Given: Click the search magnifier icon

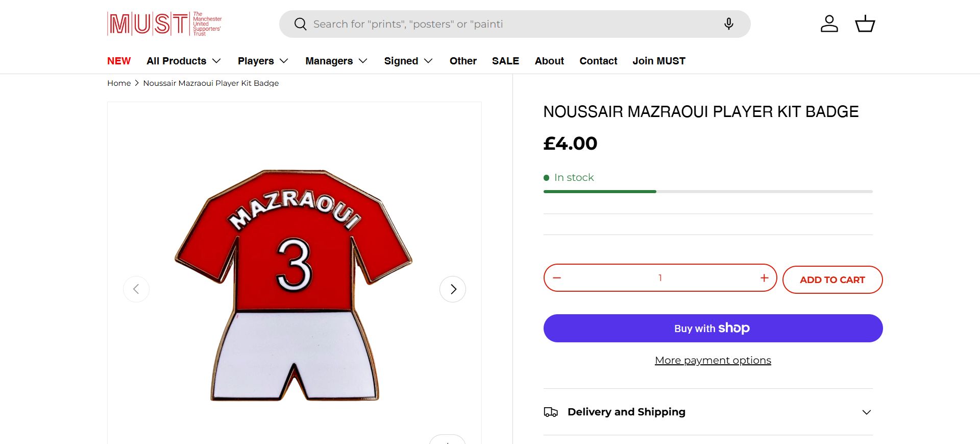Looking at the screenshot, I should tap(300, 24).
